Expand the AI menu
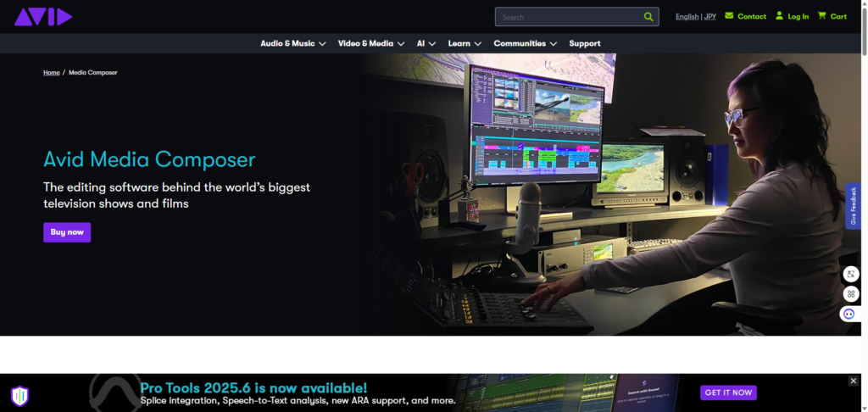The height and width of the screenshot is (412, 868). pos(426,43)
